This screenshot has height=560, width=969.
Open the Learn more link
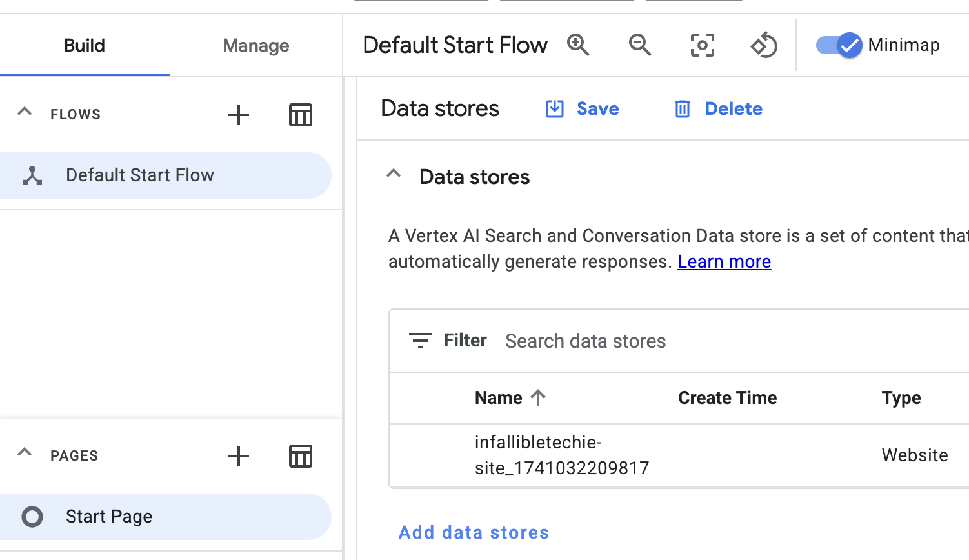click(x=724, y=261)
